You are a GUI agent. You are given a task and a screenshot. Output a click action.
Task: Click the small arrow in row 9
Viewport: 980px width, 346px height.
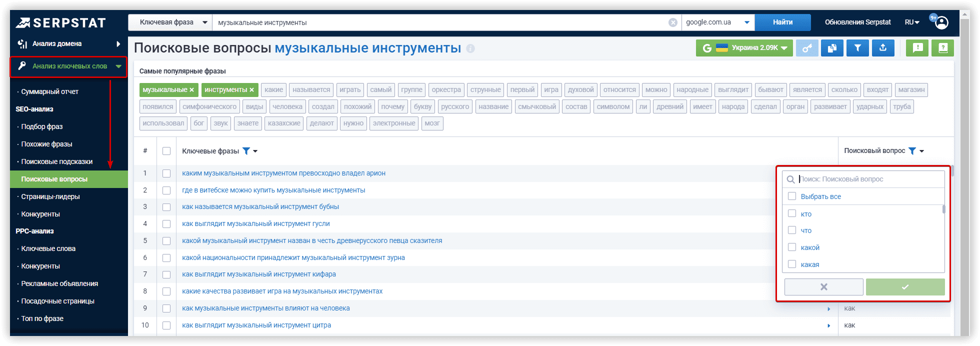(x=828, y=309)
